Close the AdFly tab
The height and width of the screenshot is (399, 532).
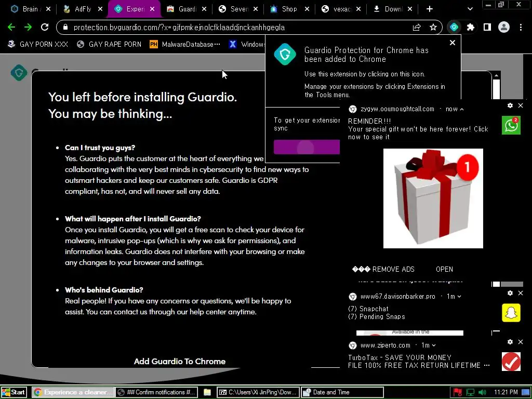tap(100, 9)
